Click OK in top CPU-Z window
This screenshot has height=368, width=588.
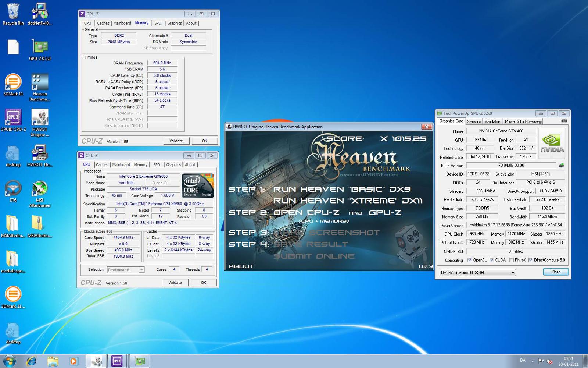pos(205,141)
